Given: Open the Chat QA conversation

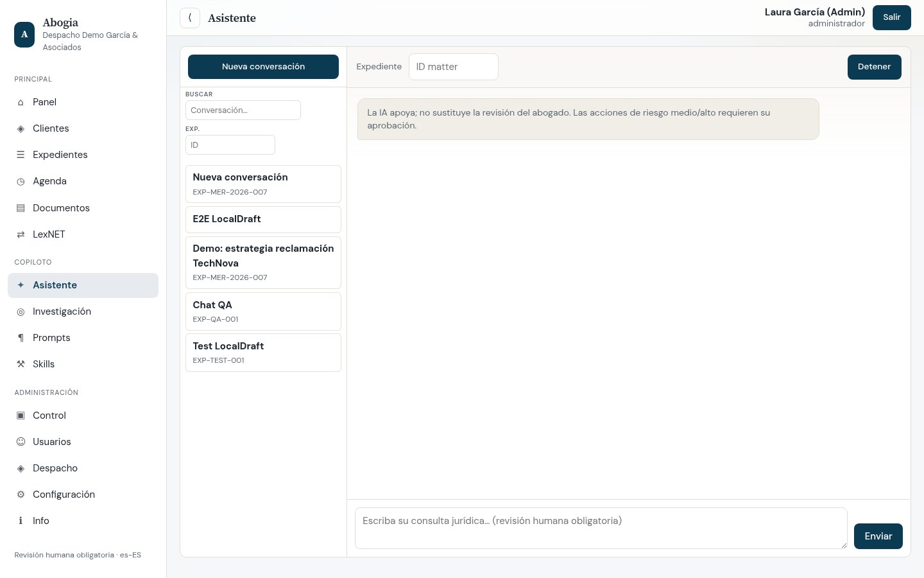Looking at the screenshot, I should click(263, 311).
